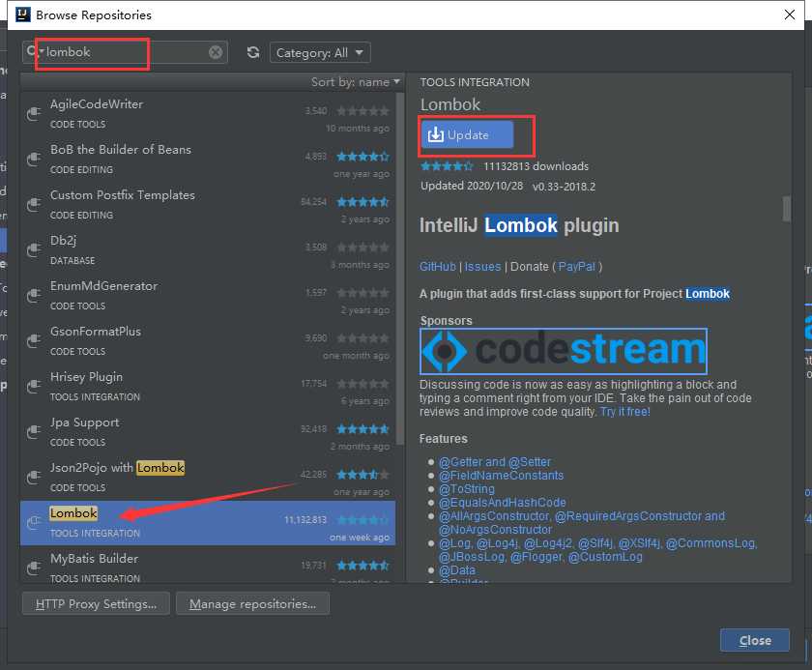Click the Db2j plugin icon
Viewport: 812px width, 670px height.
click(x=34, y=250)
